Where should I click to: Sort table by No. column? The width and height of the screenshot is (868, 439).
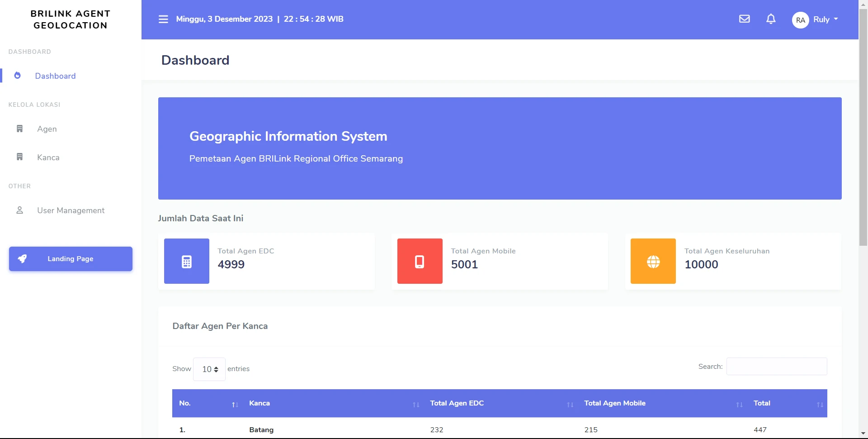[208, 403]
